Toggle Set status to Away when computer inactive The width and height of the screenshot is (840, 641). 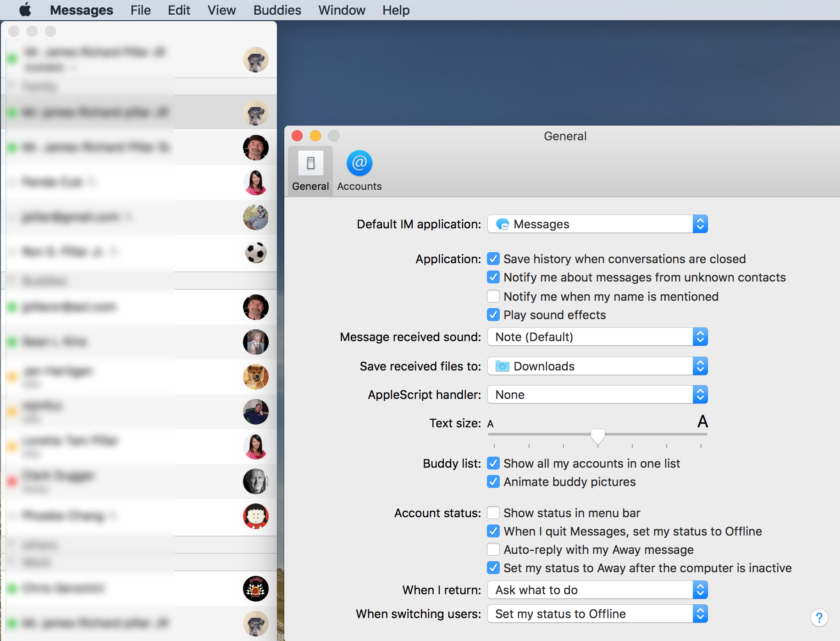tap(493, 568)
